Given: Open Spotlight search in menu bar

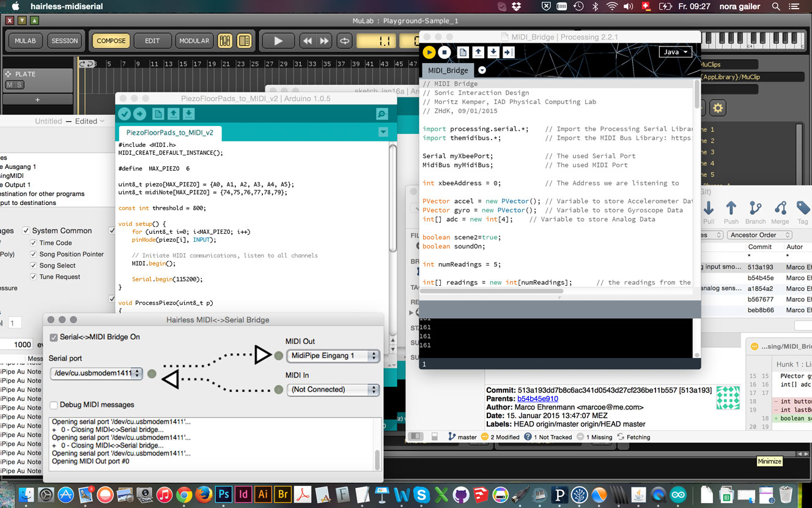Looking at the screenshot, I should (x=777, y=6).
